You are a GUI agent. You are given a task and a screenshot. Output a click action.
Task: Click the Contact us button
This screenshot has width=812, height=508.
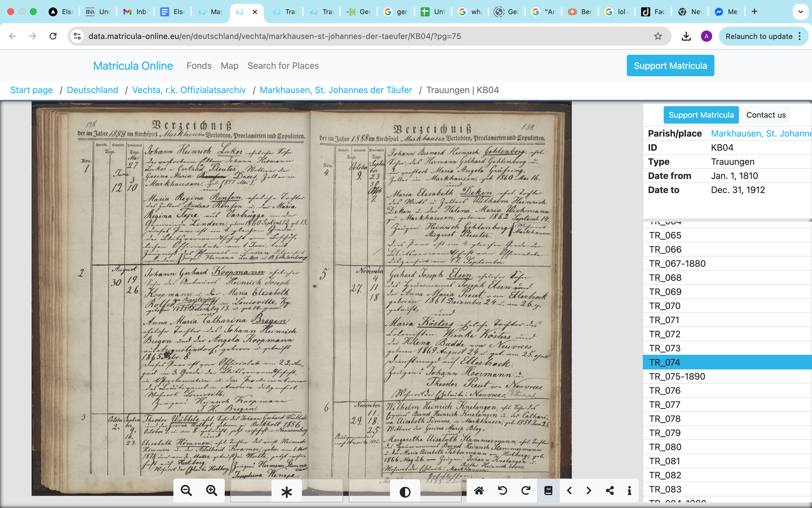(766, 115)
